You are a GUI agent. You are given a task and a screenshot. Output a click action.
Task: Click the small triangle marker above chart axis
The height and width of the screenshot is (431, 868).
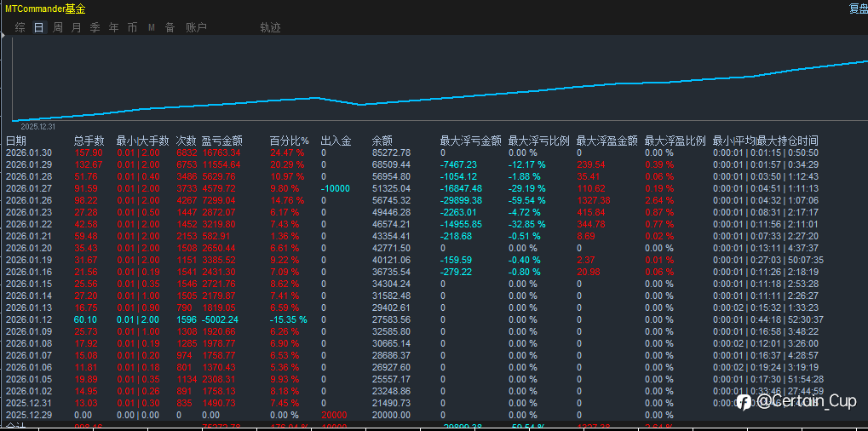point(3,36)
